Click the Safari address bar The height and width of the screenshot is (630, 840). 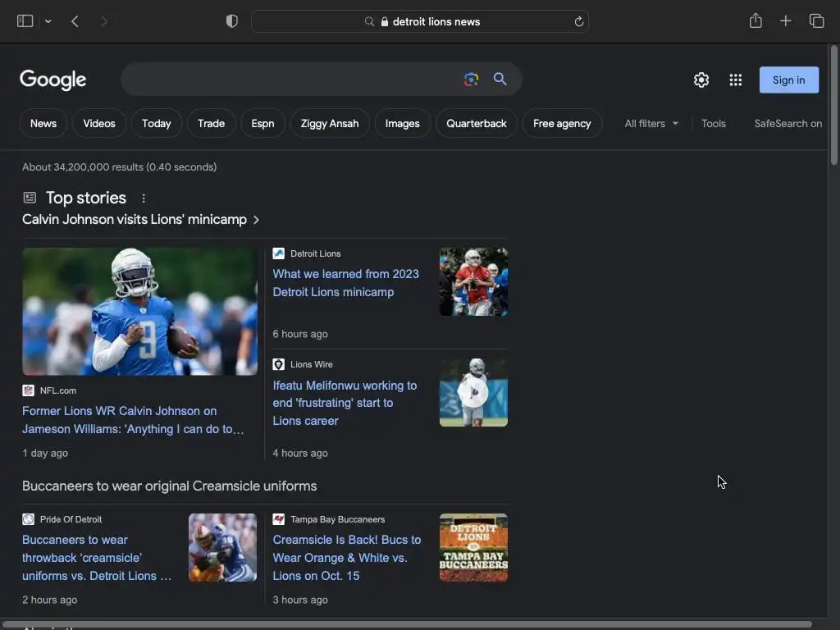(420, 21)
